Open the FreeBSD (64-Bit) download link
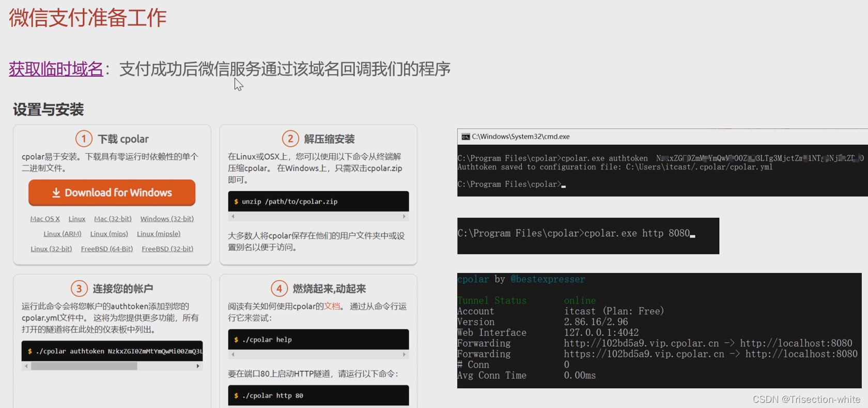 107,249
